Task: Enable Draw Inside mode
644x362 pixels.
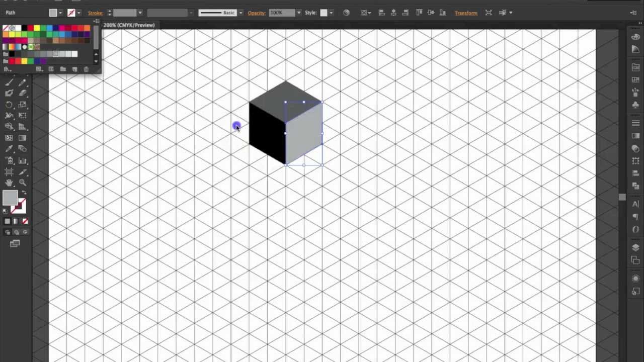Action: 25,232
